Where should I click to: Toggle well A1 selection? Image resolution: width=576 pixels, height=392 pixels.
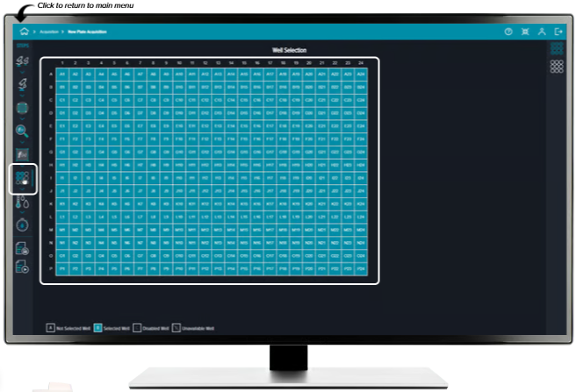pos(62,75)
